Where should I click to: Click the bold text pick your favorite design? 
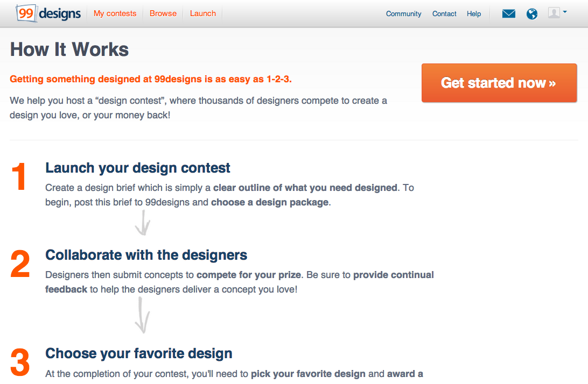(308, 374)
